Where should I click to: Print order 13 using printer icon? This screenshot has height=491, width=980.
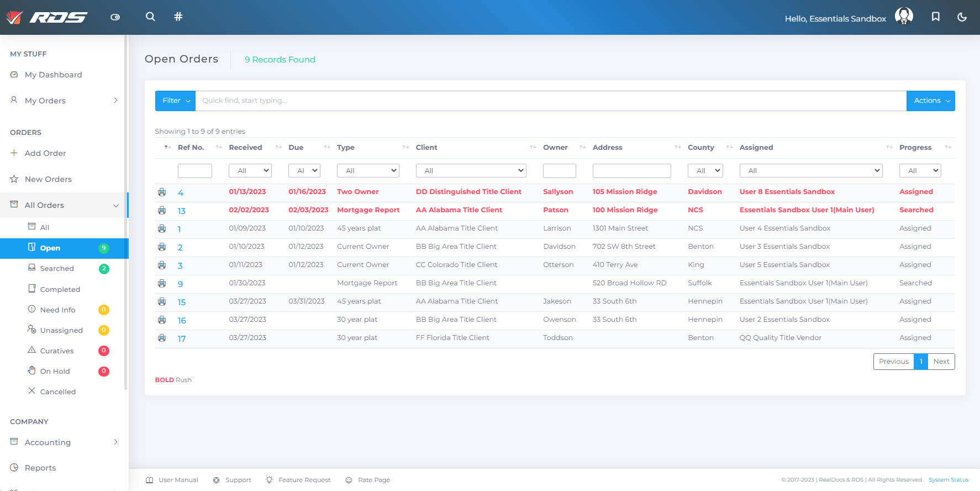click(x=162, y=211)
